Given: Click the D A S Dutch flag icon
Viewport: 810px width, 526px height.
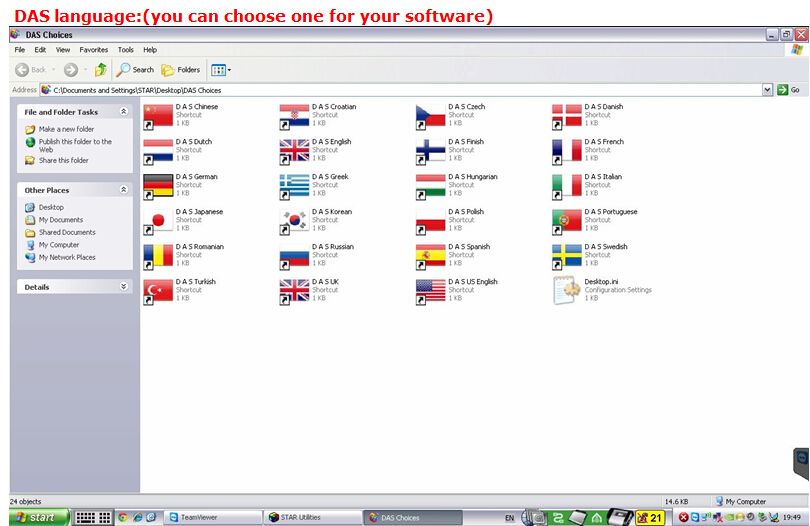Looking at the screenshot, I should [158, 151].
